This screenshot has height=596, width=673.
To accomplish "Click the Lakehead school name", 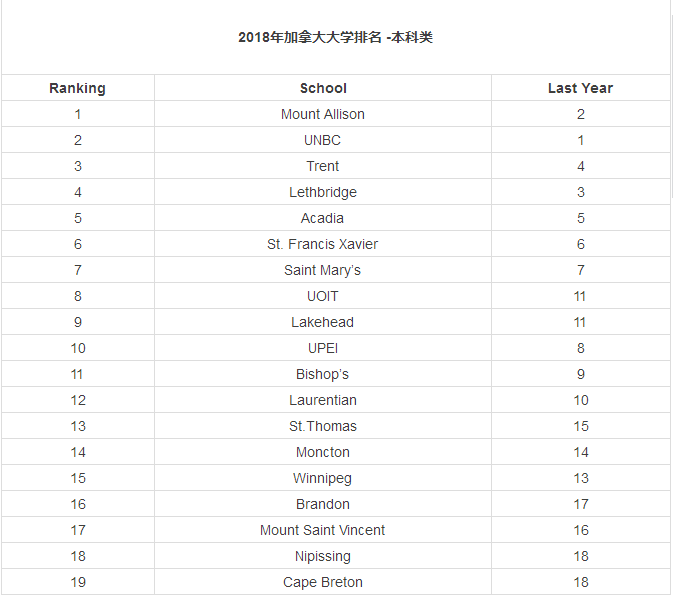I will 323,322.
